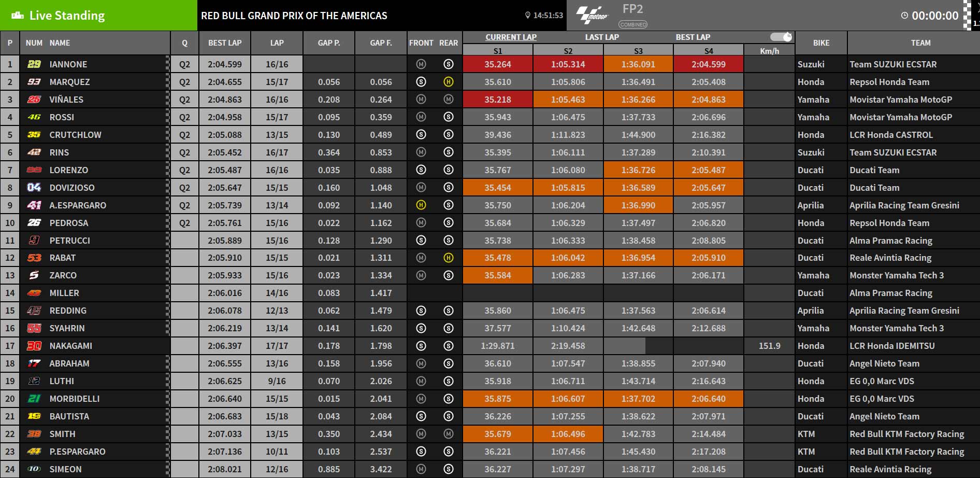Switch to the CURRENT LAP tab
The width and height of the screenshot is (980, 478).
tap(511, 37)
